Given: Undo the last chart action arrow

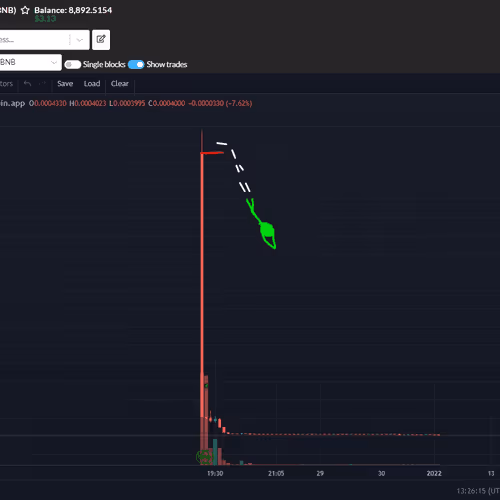Looking at the screenshot, I should (x=27, y=83).
